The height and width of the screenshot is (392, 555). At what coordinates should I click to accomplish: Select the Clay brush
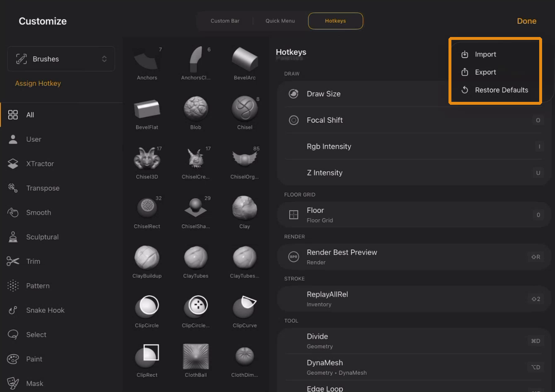coord(245,212)
